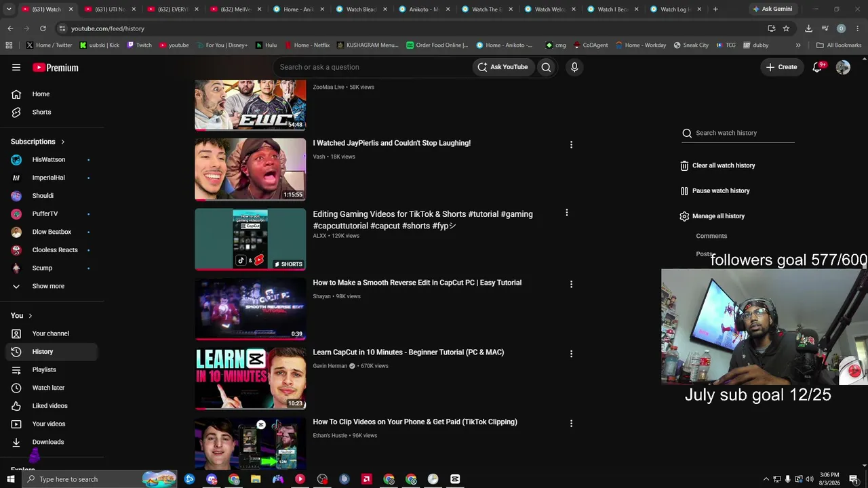868x488 pixels.
Task: Open Gavin Herman channel name
Action: point(330,366)
